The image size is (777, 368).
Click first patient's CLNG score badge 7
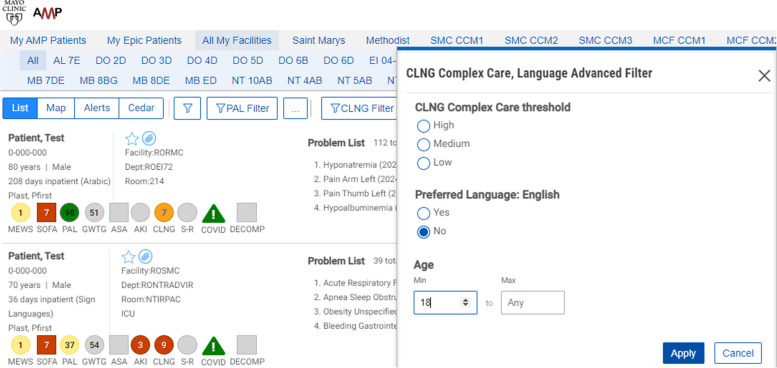(x=164, y=213)
